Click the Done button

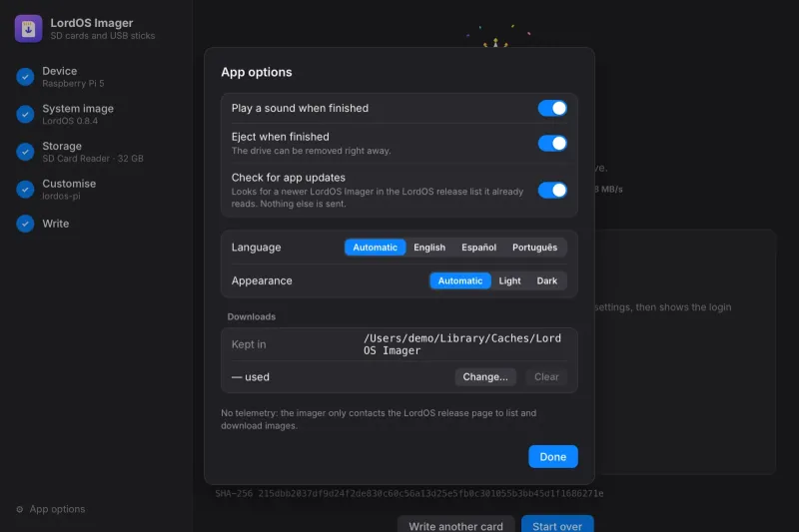pos(553,457)
